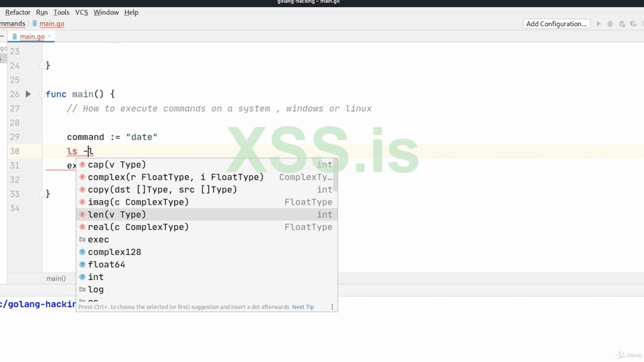
Task: Choose the copy(dst []Type, src []Type) suggestion
Action: (206, 190)
